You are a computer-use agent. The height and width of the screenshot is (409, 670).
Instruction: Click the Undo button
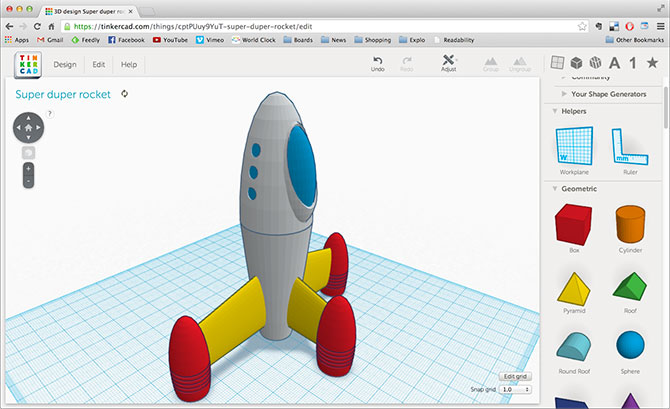[x=377, y=64]
